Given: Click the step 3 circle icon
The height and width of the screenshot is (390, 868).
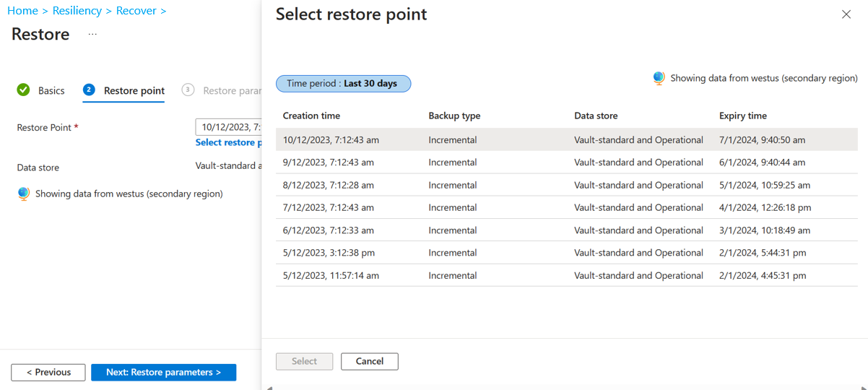Looking at the screenshot, I should pos(188,90).
